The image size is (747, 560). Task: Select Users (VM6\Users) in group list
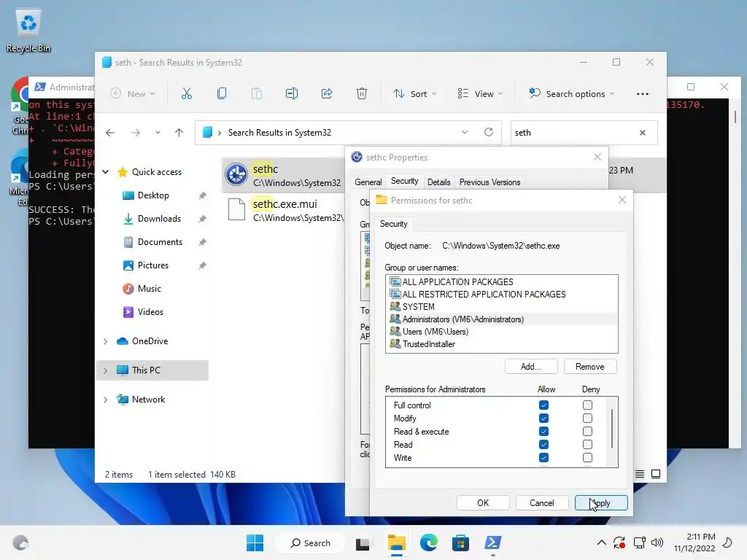point(502,332)
